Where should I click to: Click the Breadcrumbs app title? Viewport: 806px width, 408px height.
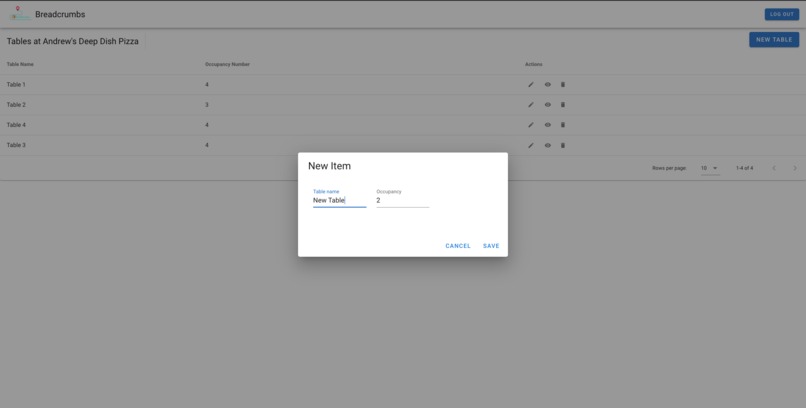[60, 14]
